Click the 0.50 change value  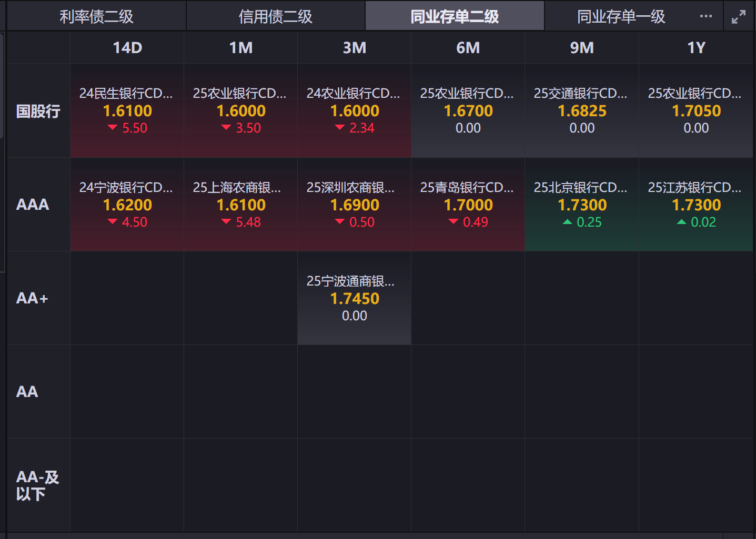362,222
